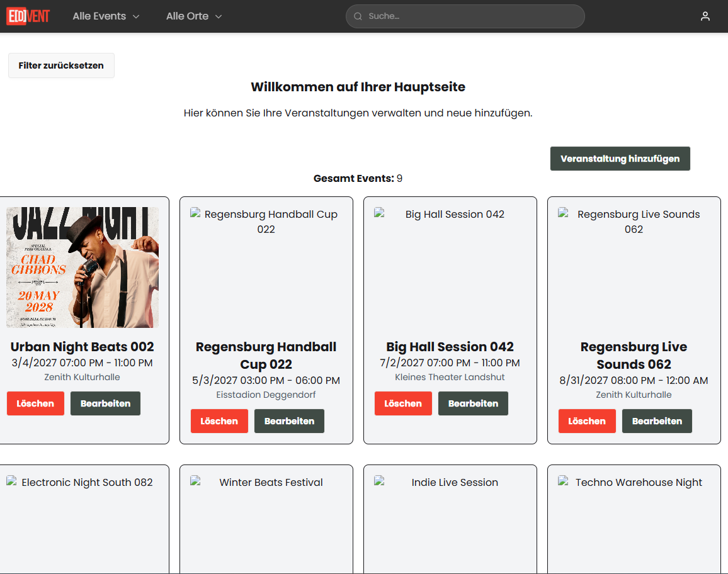Open the Jazz Night poster thumbnail
This screenshot has height=574, width=728.
click(x=82, y=267)
